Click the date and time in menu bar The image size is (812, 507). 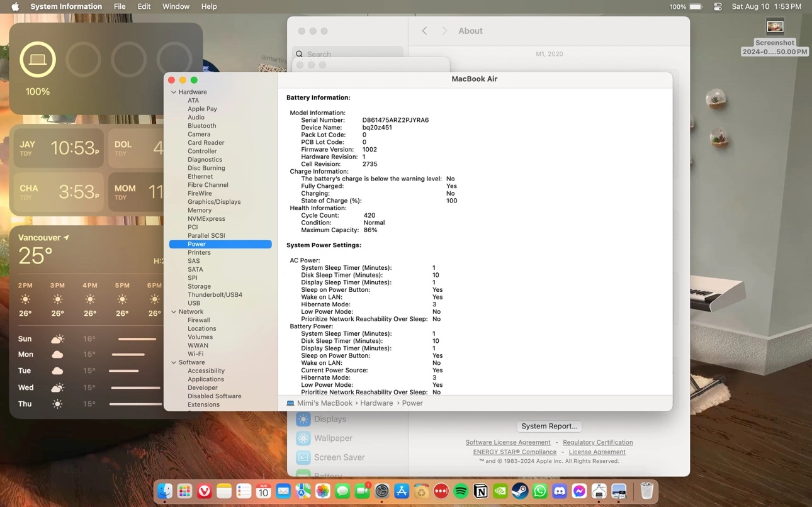(767, 6)
